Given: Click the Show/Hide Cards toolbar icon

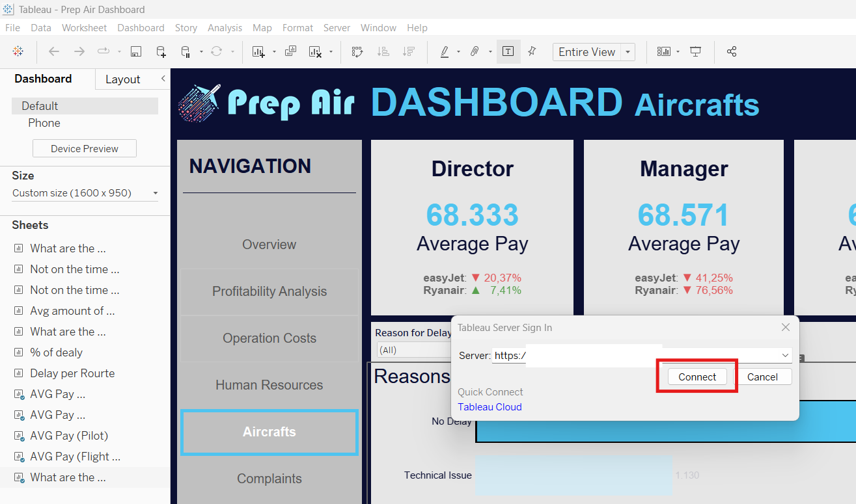Looking at the screenshot, I should [x=664, y=51].
